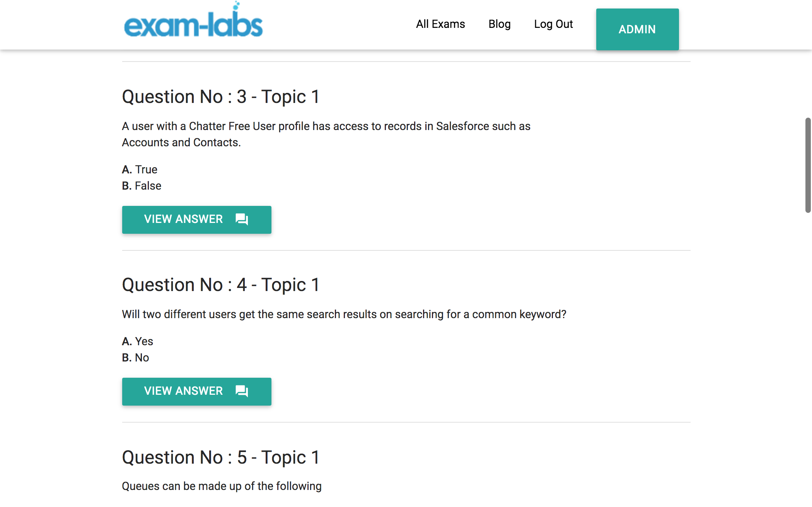Viewport: 812px width, 507px height.
Task: Click chat bubble icon under Question 4
Action: point(242,391)
